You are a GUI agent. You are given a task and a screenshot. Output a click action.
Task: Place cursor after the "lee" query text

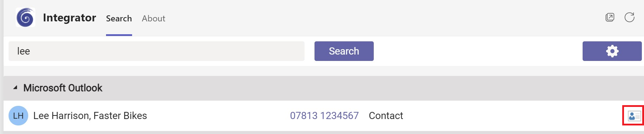31,51
